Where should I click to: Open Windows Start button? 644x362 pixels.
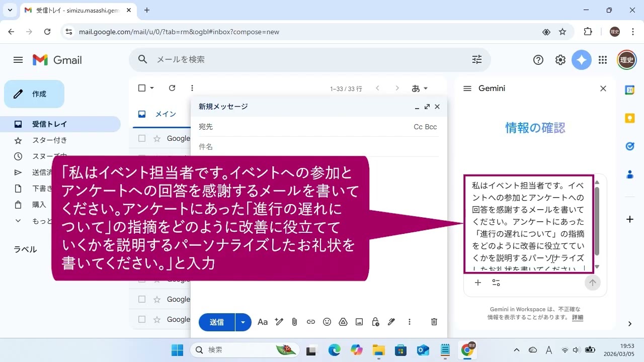[x=177, y=350]
